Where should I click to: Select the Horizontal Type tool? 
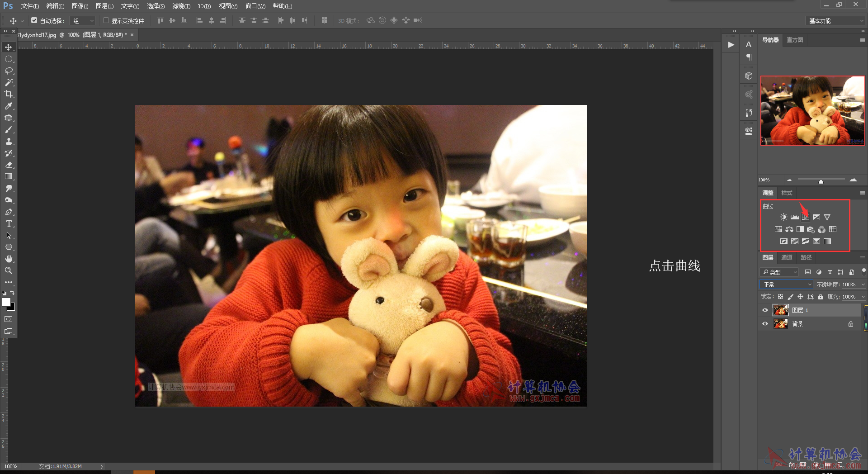(x=9, y=223)
